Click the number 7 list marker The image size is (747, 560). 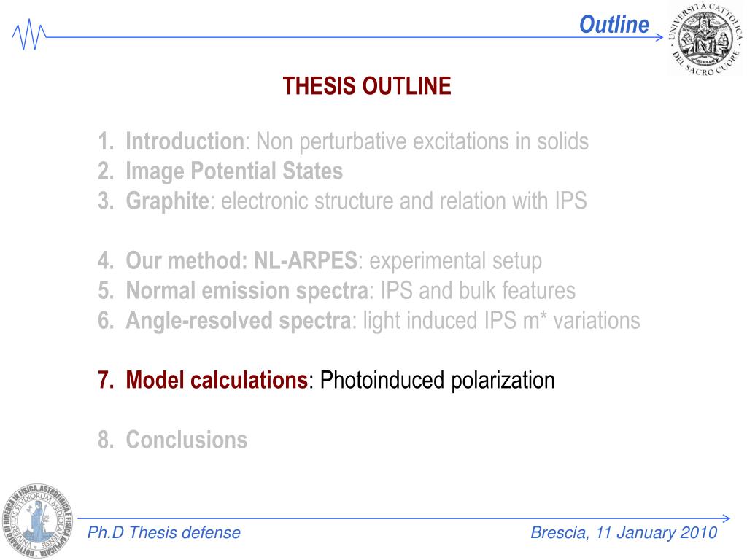tap(106, 380)
